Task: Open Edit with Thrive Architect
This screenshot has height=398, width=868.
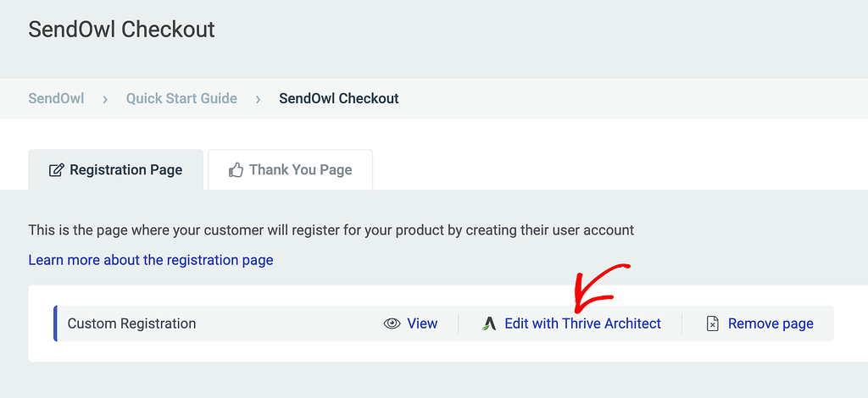Action: click(x=582, y=323)
